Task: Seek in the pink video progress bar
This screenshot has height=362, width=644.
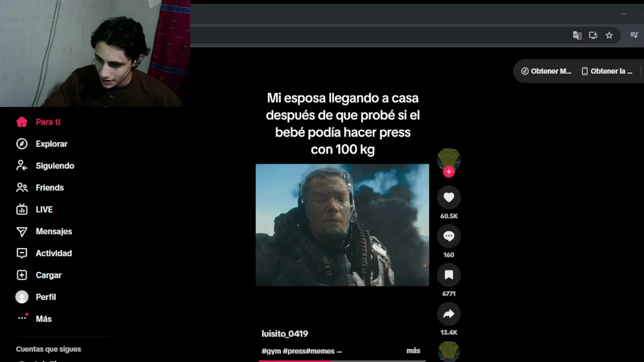Action: coord(342,360)
